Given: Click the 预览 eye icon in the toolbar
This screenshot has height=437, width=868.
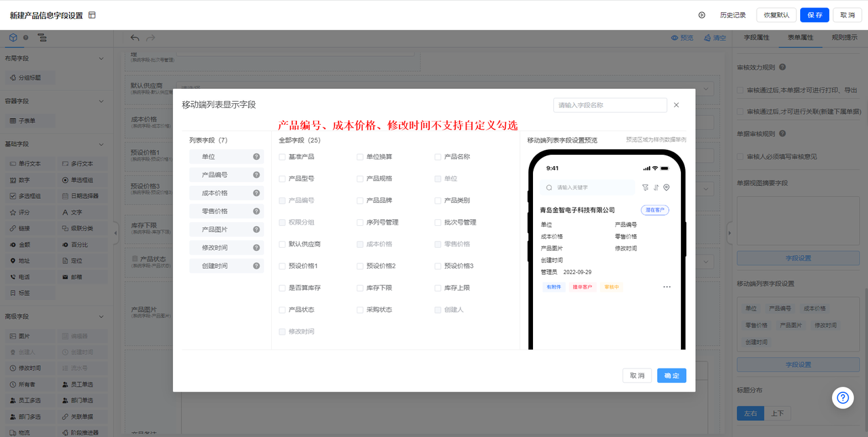Looking at the screenshot, I should [x=675, y=38].
